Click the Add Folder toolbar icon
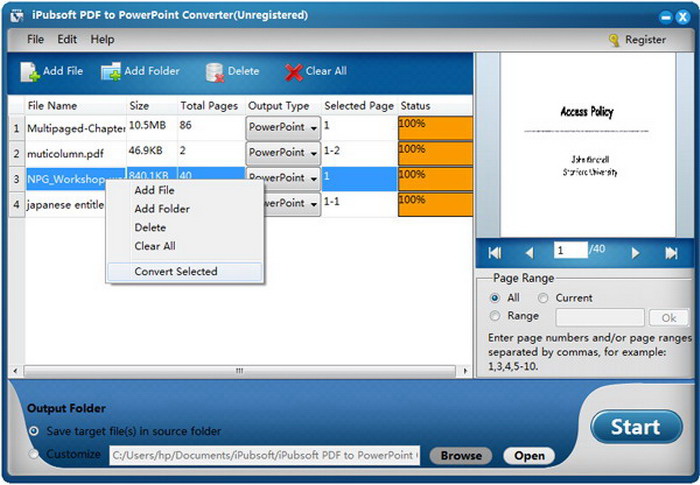 (x=111, y=71)
